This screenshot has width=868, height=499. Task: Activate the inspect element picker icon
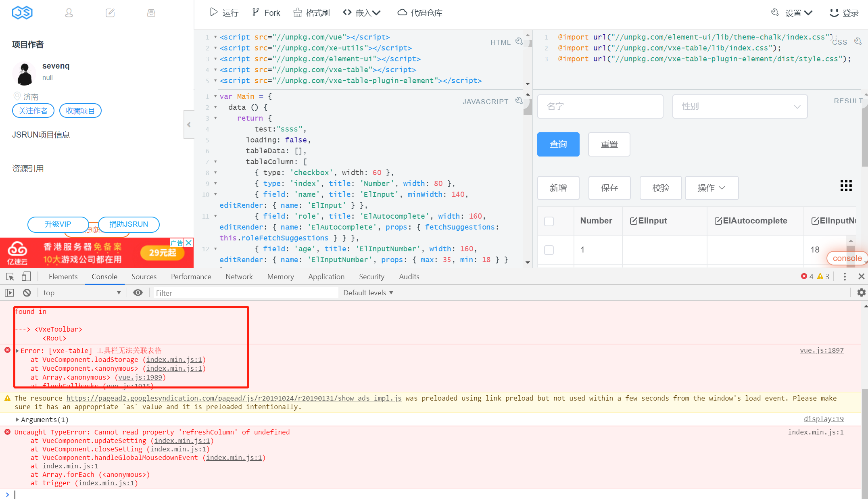10,277
